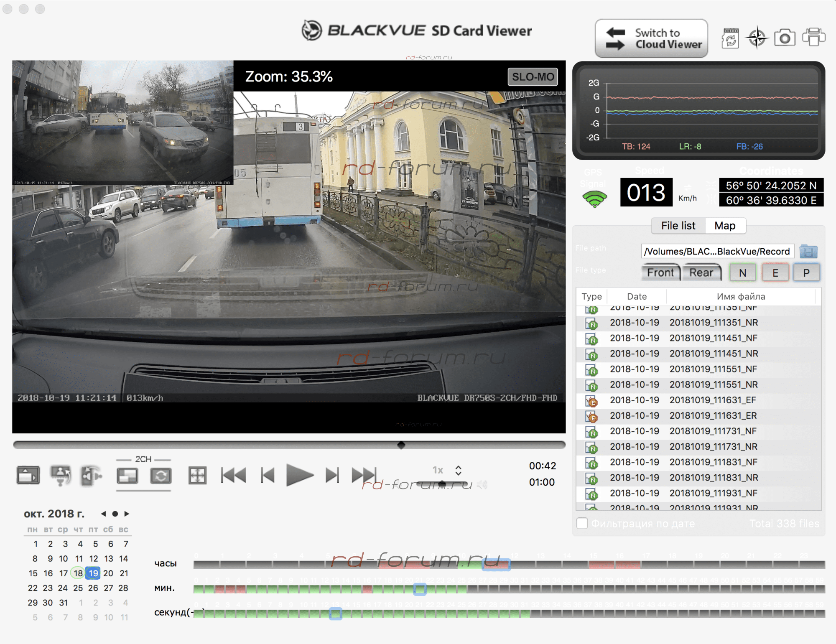The image size is (836, 644).
Task: Click Switch to Cloud Viewer button
Action: tap(651, 38)
